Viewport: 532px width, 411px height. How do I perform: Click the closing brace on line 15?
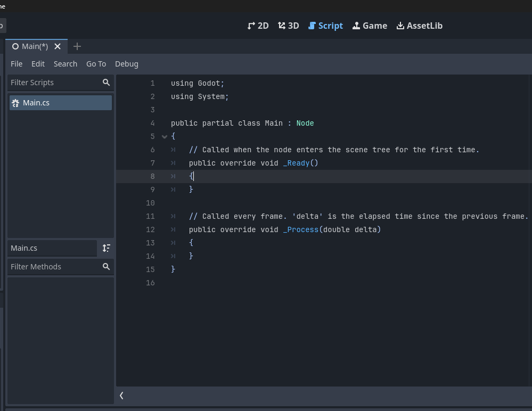click(173, 269)
